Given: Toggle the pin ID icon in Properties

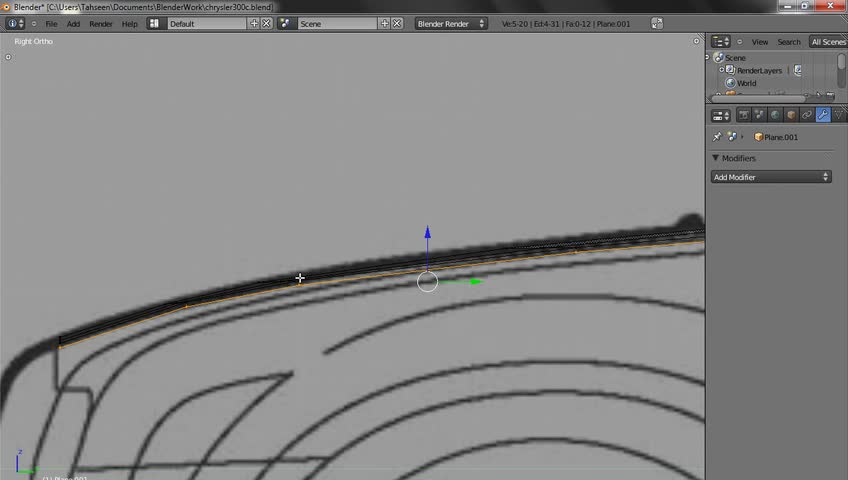Looking at the screenshot, I should pos(717,137).
